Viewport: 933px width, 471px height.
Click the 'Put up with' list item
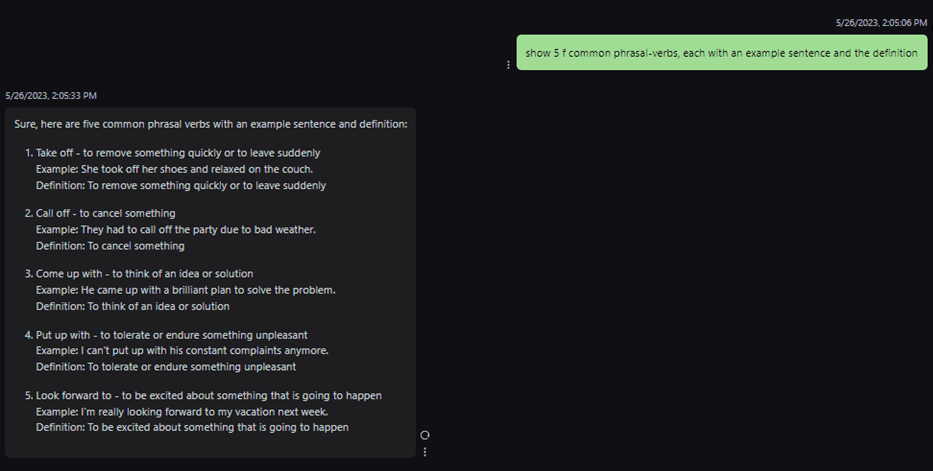pos(166,334)
